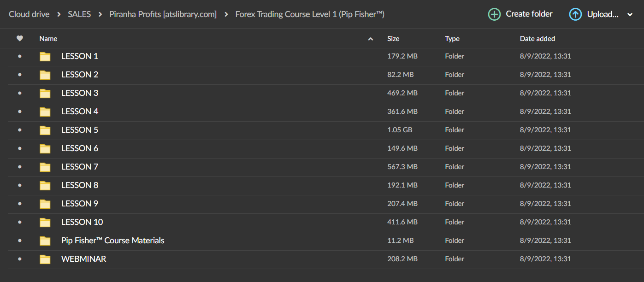Click the Upload arrow circle icon
This screenshot has width=644, height=282.
point(575,14)
